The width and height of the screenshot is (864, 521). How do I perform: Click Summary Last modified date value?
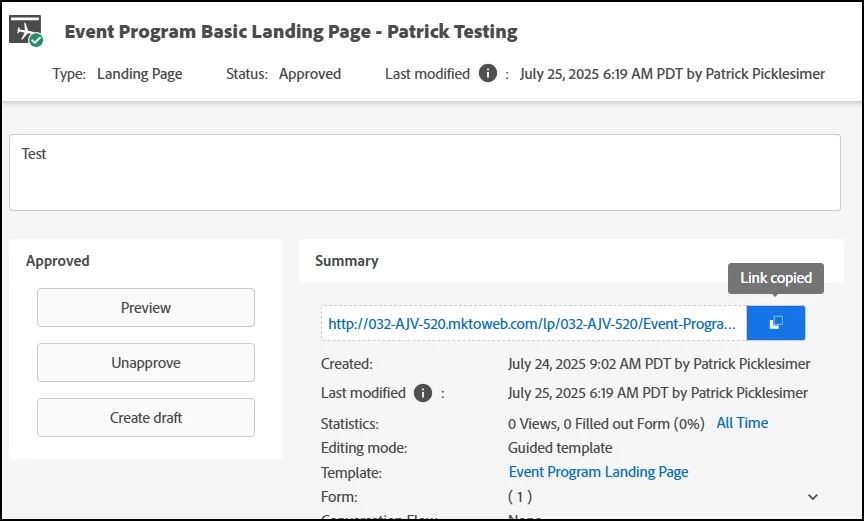(658, 393)
